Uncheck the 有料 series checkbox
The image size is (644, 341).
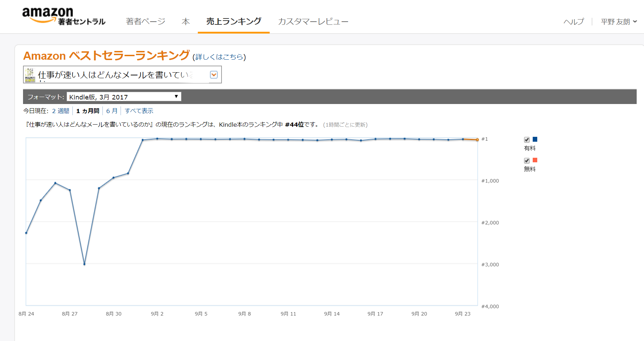point(527,140)
